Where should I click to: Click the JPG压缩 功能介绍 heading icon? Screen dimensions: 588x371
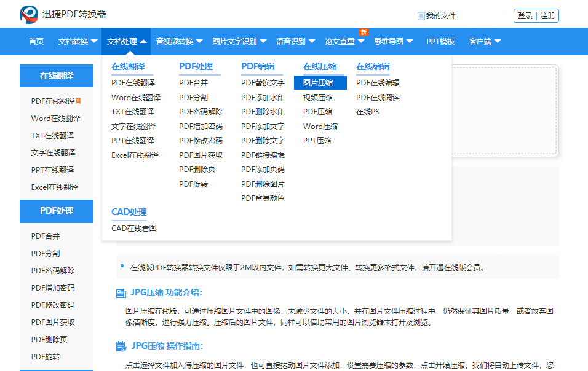coord(121,293)
